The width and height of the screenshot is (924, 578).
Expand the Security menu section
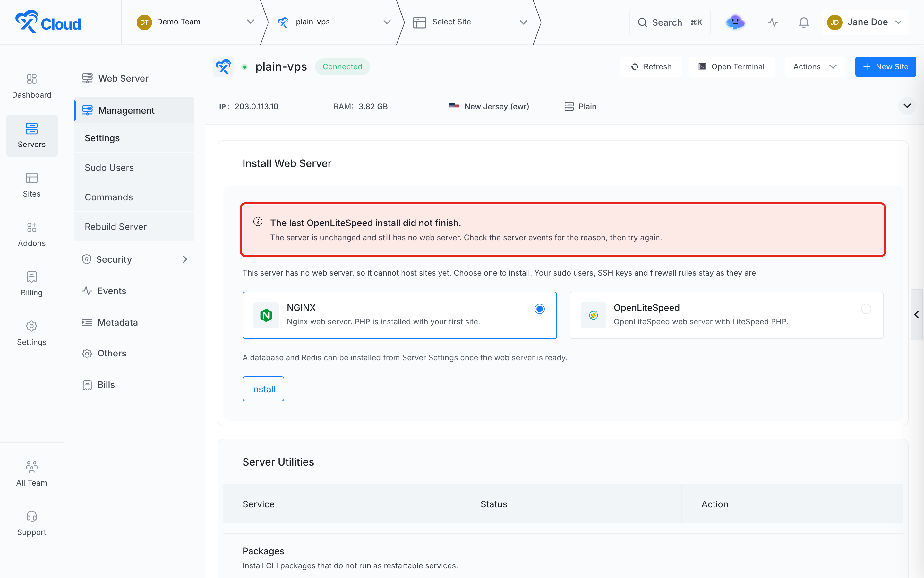pos(135,259)
